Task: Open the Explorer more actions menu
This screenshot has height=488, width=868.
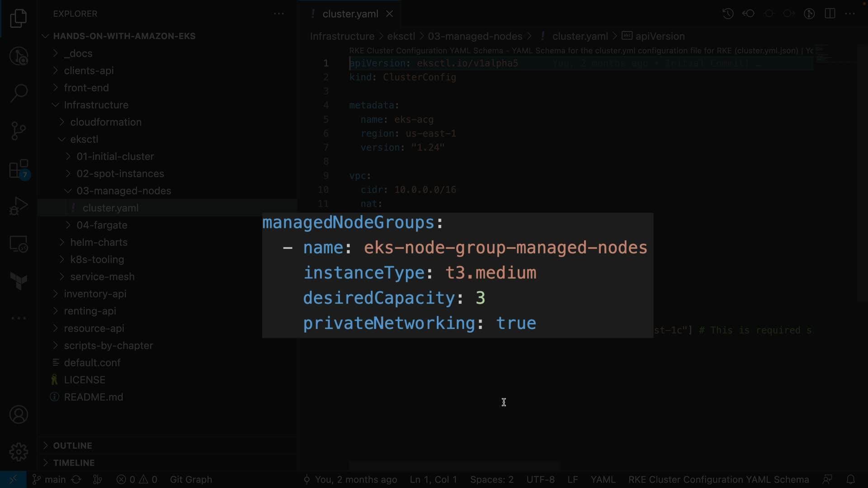Action: click(x=279, y=14)
